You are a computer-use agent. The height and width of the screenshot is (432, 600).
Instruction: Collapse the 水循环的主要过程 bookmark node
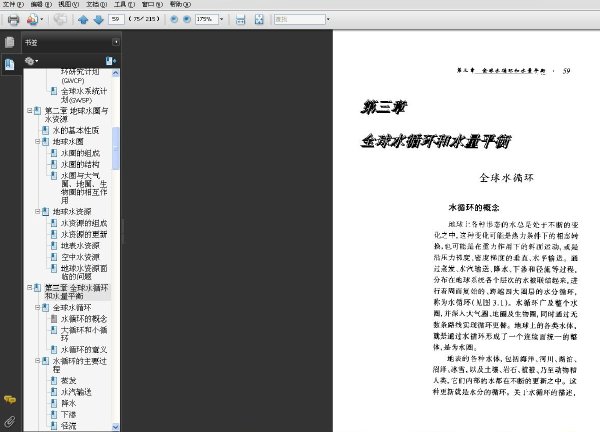[x=38, y=360]
